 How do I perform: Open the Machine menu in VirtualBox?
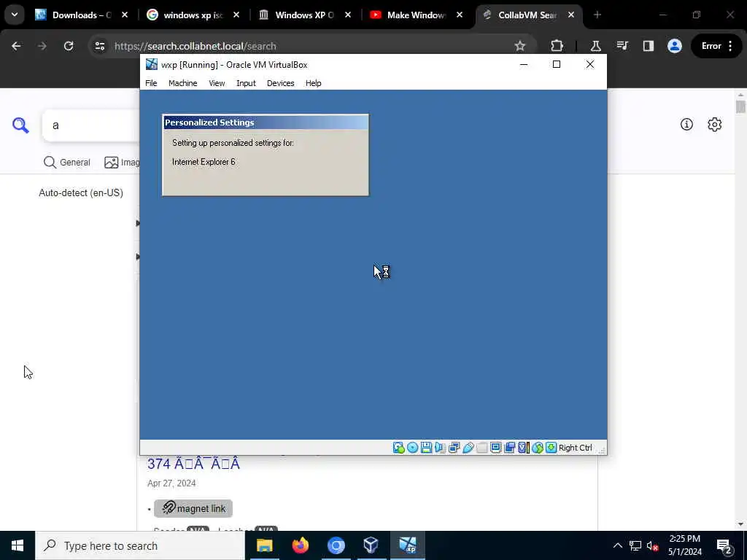tap(183, 83)
